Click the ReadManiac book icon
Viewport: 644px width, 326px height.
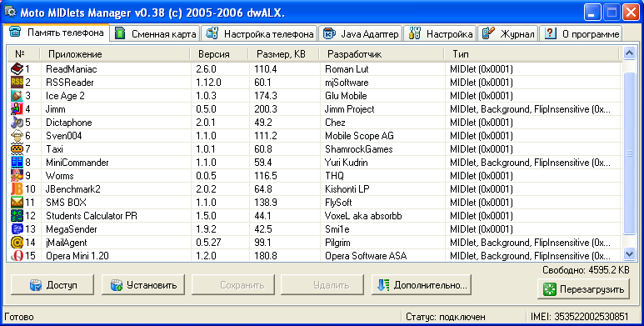[x=17, y=69]
